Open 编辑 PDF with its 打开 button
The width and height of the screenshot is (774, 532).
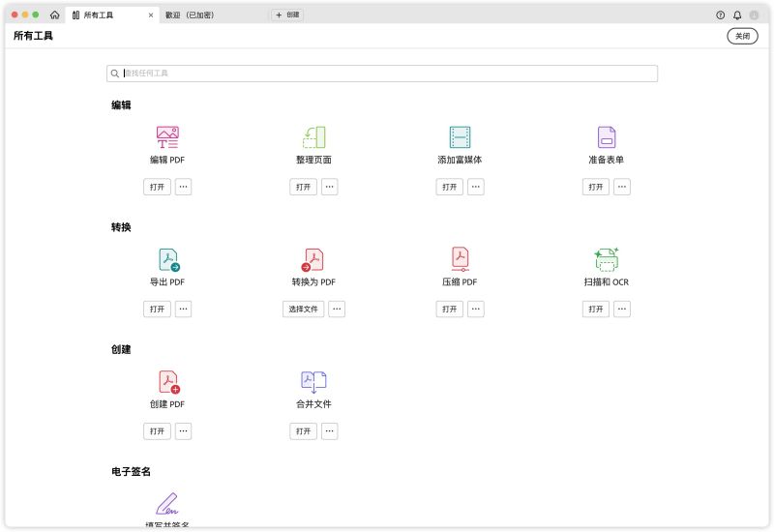coord(157,187)
